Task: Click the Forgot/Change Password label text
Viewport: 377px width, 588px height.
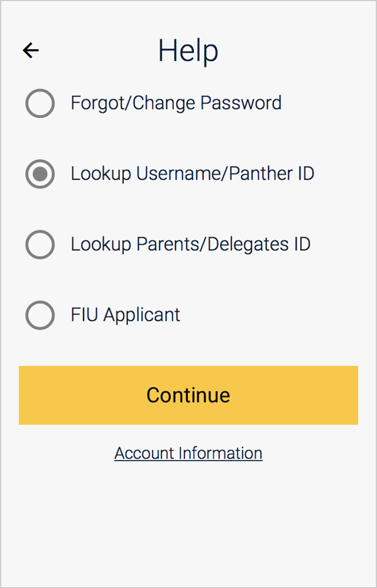Action: click(176, 103)
